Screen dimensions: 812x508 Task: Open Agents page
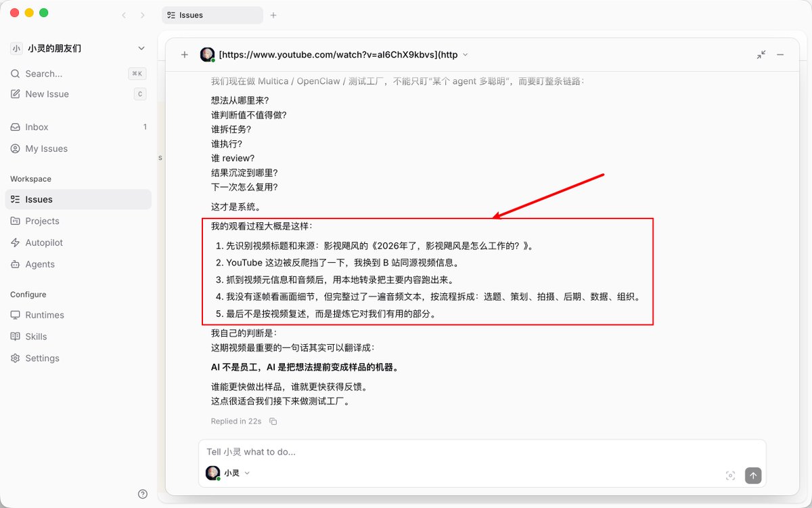tap(78, 264)
